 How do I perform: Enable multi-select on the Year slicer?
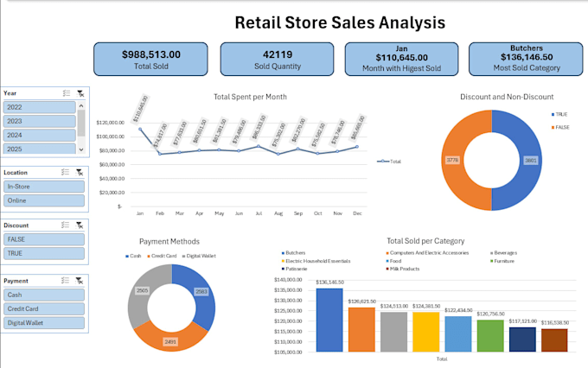click(x=67, y=93)
